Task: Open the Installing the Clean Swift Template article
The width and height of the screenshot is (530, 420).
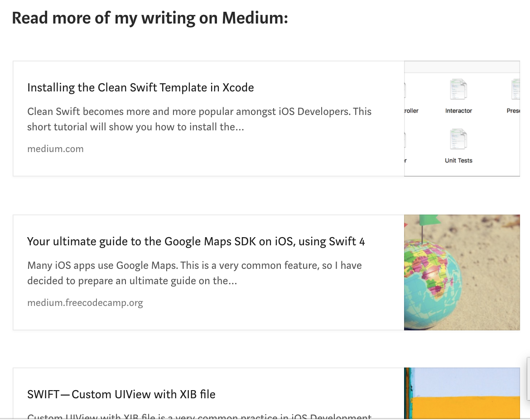Action: coord(140,87)
